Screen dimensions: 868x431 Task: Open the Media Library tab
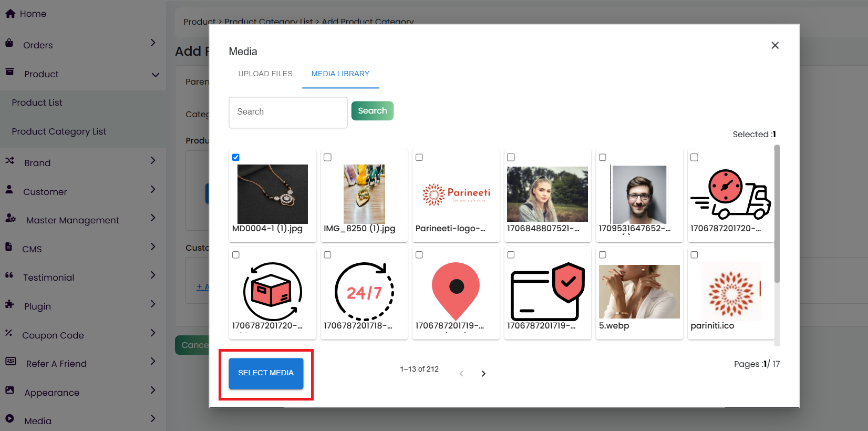point(340,74)
